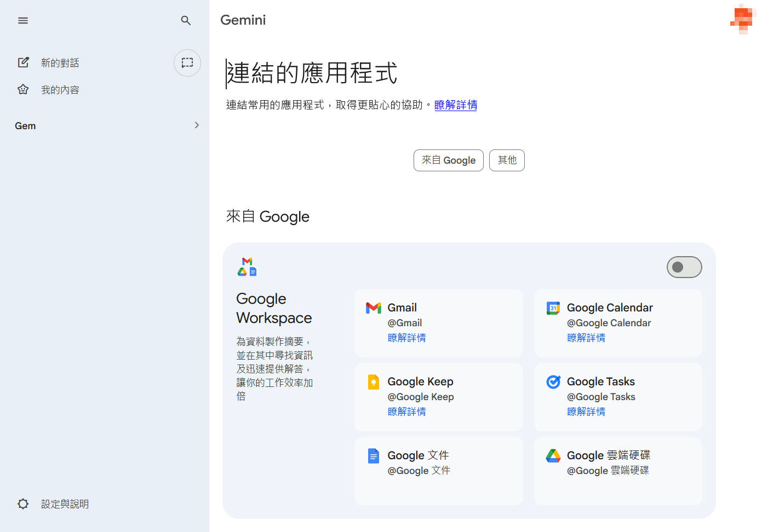Select the 來自 Google filter chip
The width and height of the screenshot is (762, 532).
(x=448, y=160)
